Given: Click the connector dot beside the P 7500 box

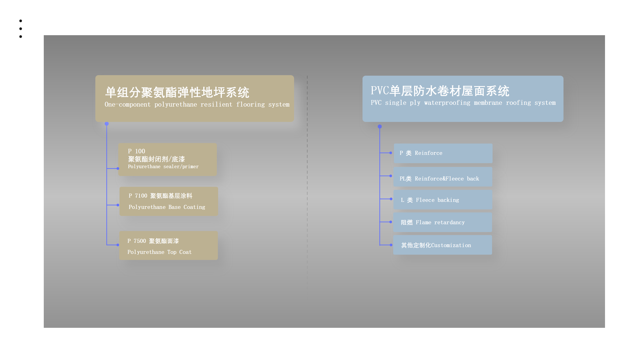Looking at the screenshot, I should (x=118, y=245).
